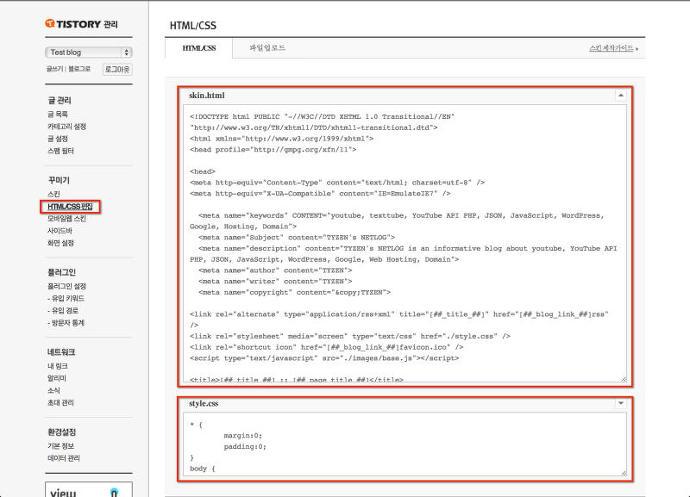Click the 플러그인 section heading
Screen dimensions: 690x497
(61, 272)
